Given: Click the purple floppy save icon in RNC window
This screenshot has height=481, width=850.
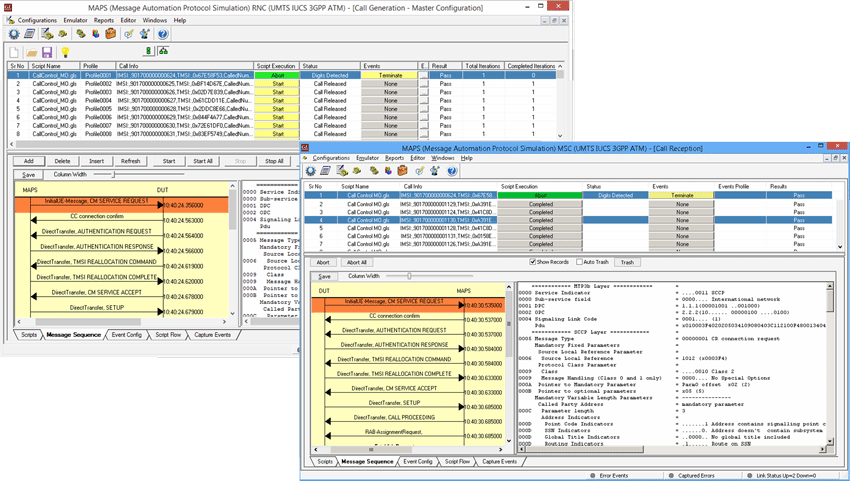Looking at the screenshot, I should coord(47,52).
